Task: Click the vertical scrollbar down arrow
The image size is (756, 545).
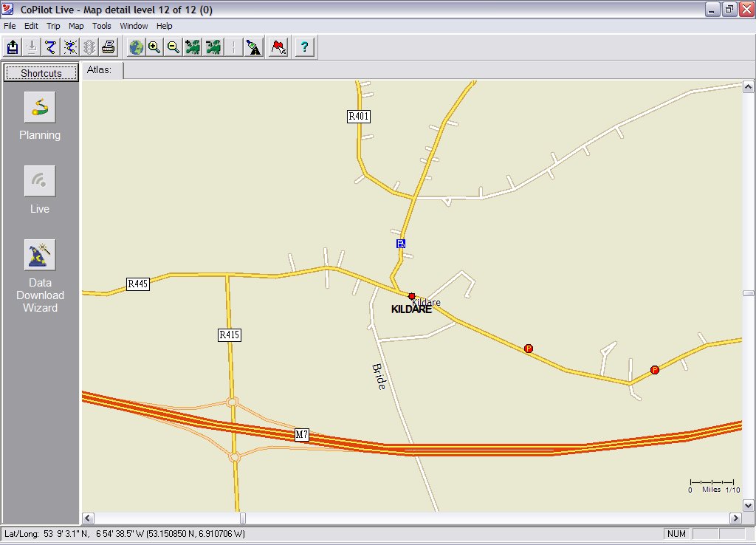Action: [748, 505]
